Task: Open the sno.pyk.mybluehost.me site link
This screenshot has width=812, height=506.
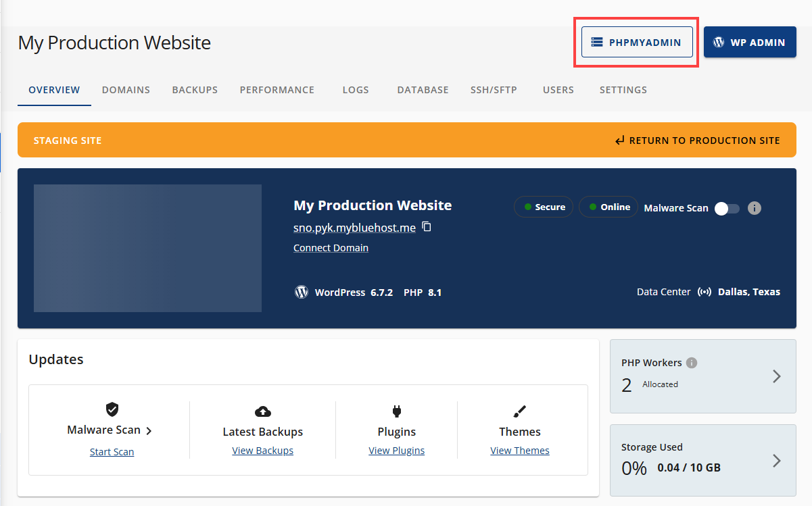Action: (354, 228)
